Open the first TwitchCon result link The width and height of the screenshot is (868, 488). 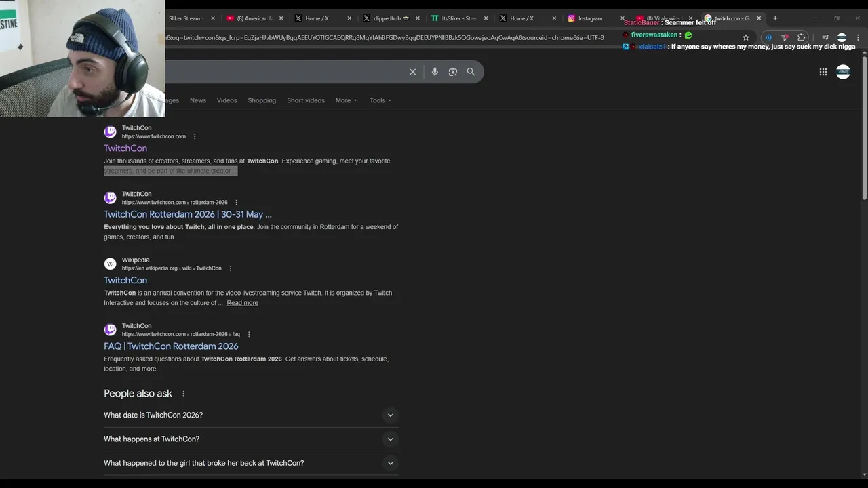[x=125, y=148]
